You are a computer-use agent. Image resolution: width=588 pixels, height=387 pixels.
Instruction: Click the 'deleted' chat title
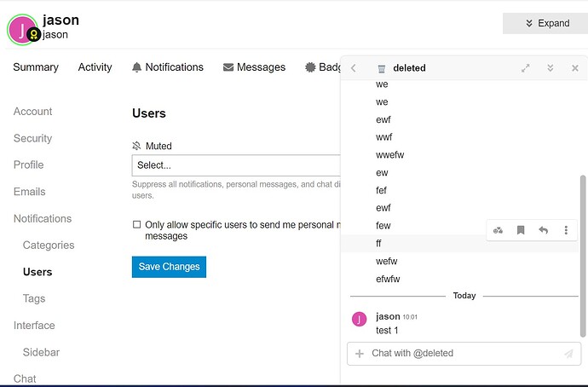click(x=409, y=68)
